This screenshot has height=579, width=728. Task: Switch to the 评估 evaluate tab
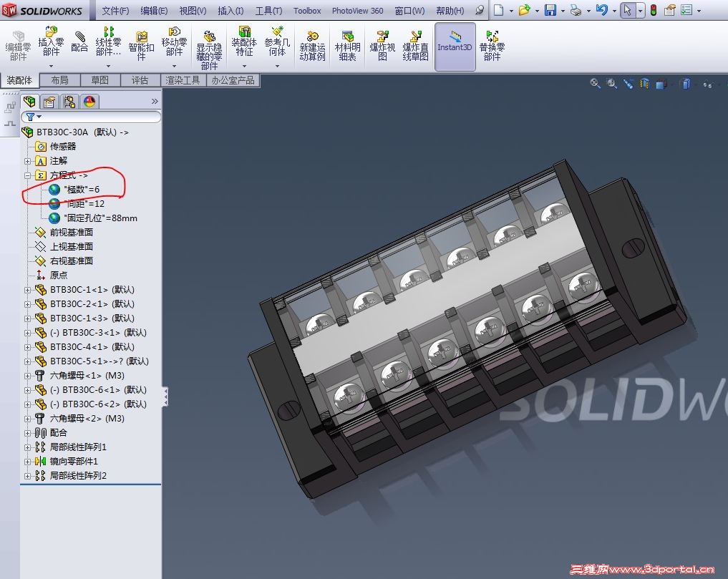click(140, 80)
